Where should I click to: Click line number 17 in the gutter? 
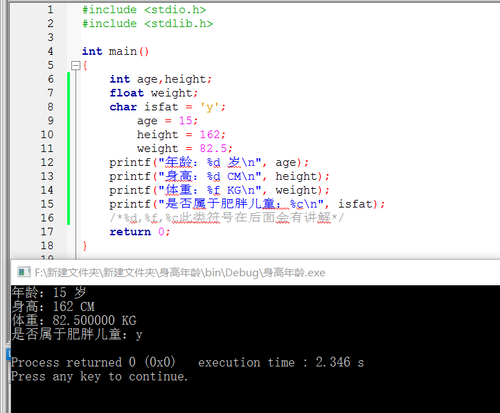click(x=47, y=232)
